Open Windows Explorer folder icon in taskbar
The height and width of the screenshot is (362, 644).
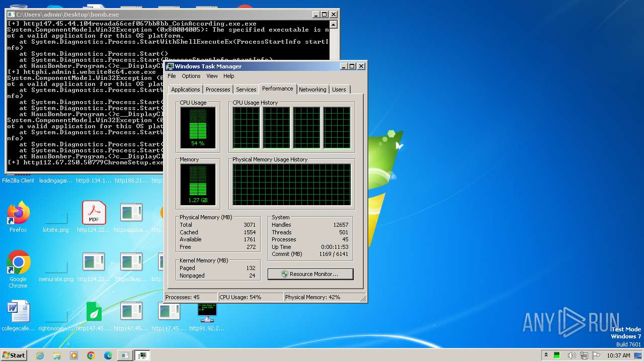[57, 355]
